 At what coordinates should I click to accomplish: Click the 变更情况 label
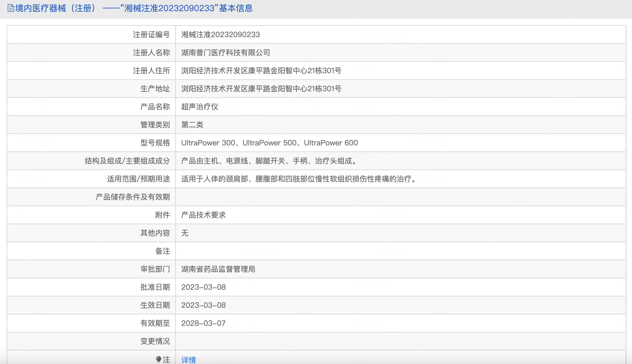click(155, 341)
